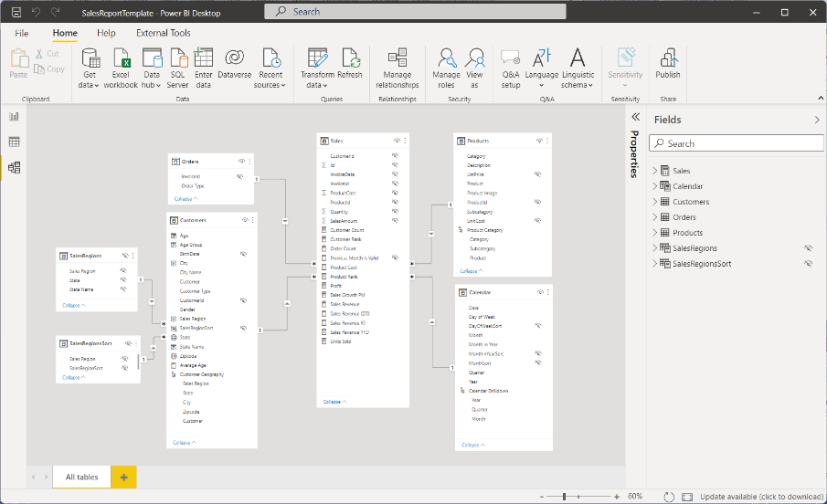The height and width of the screenshot is (504, 827).
Task: Unhide the SalesRegionsSort table card
Action: (x=128, y=343)
